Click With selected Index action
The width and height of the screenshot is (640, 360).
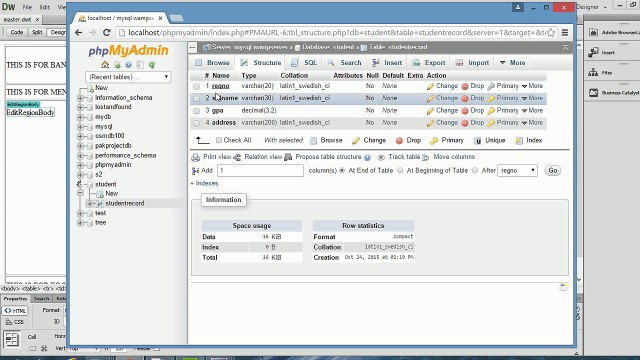coord(529,140)
